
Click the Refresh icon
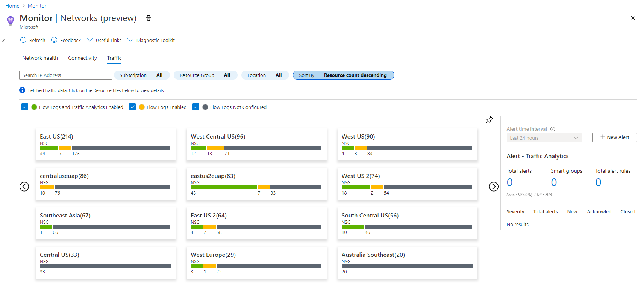tap(23, 40)
